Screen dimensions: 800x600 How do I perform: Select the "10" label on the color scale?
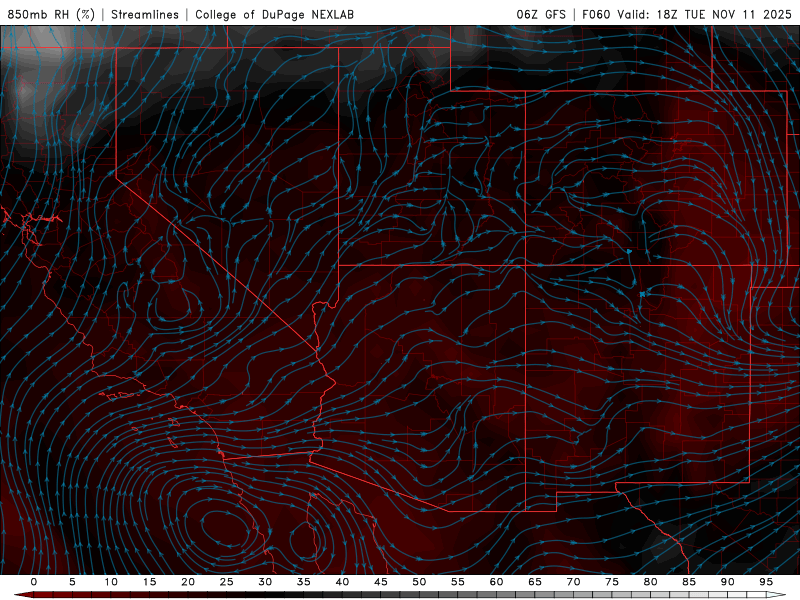111,582
